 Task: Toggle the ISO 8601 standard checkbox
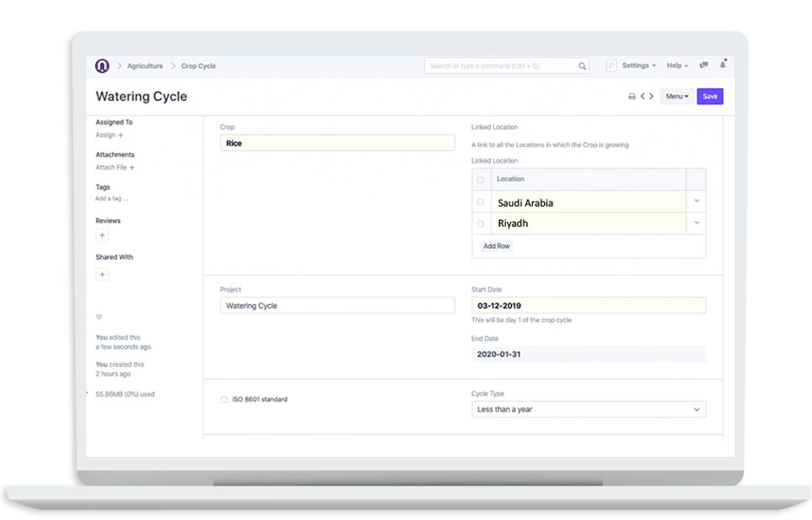point(224,399)
